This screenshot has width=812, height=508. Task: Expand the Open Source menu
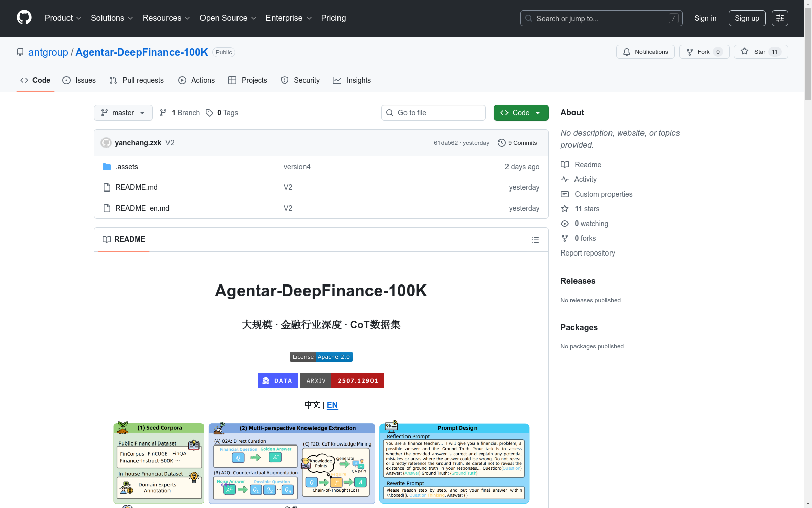[228, 18]
